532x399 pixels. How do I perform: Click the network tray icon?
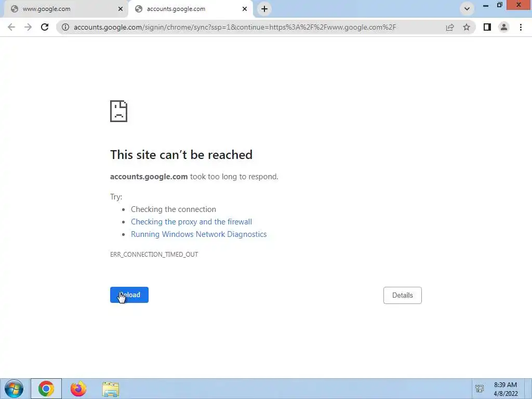pos(480,389)
